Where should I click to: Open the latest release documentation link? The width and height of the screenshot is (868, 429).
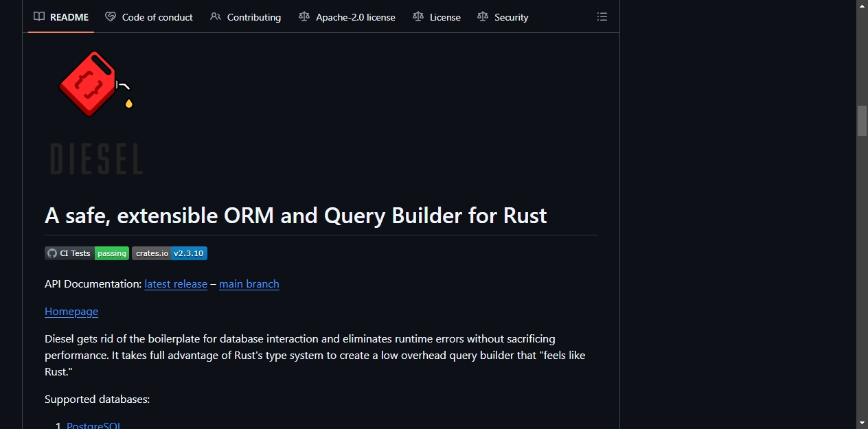click(x=176, y=284)
